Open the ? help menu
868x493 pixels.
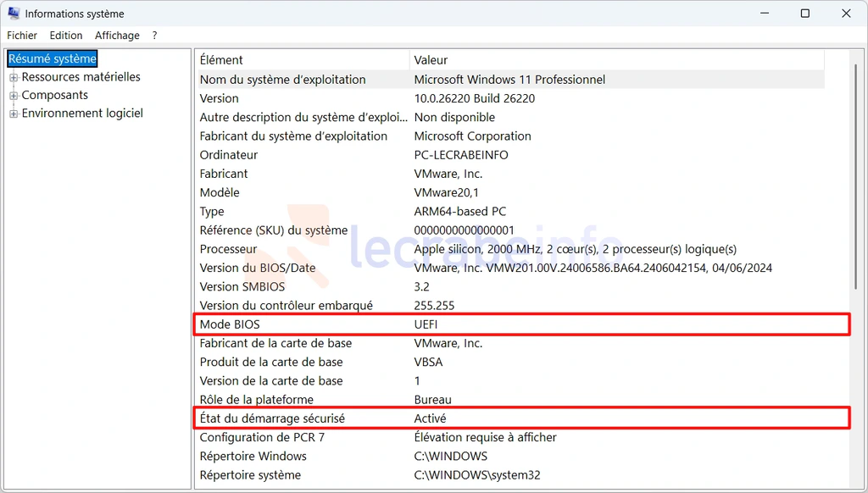coord(154,36)
